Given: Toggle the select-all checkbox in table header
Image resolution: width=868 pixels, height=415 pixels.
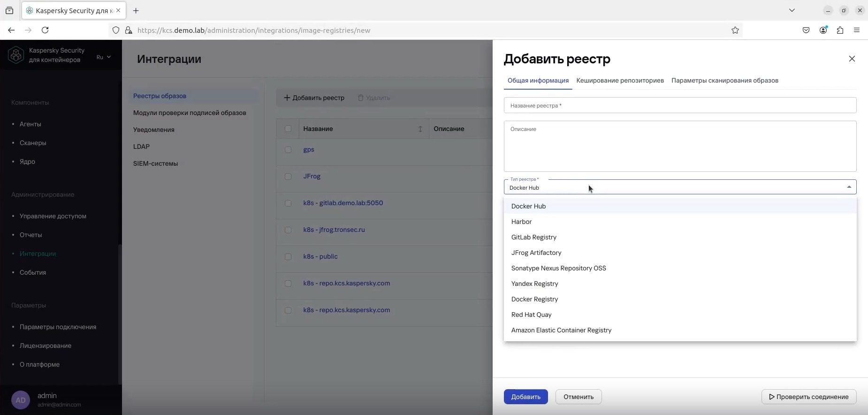Looking at the screenshot, I should point(288,129).
